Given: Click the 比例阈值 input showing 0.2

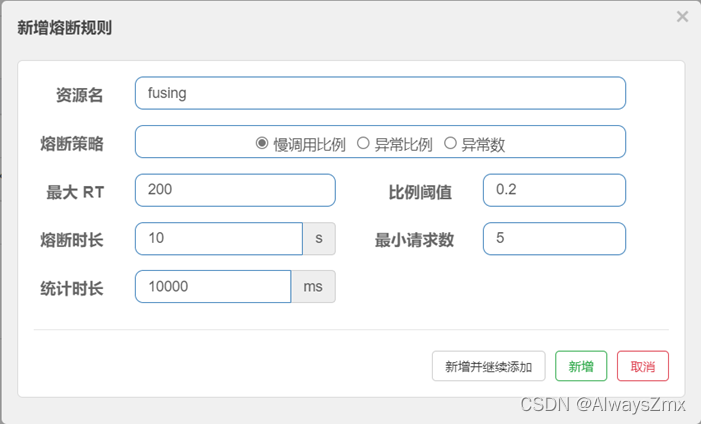Looking at the screenshot, I should click(554, 190).
